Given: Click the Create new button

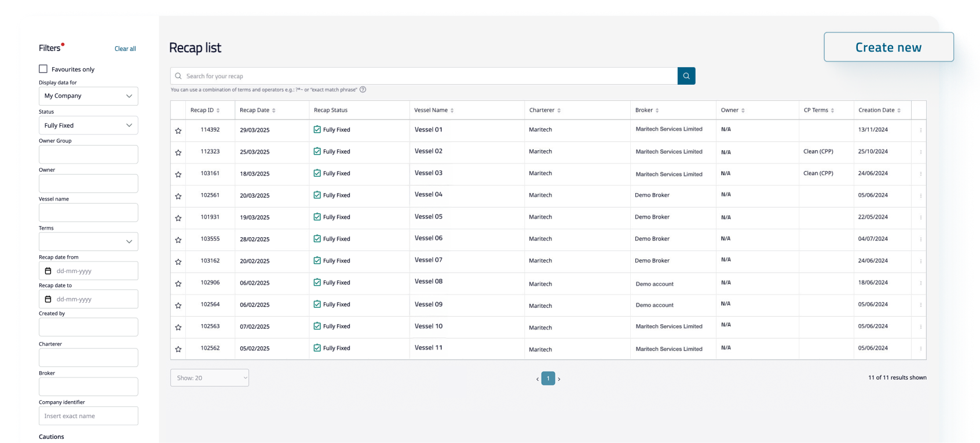Looking at the screenshot, I should click(x=888, y=48).
